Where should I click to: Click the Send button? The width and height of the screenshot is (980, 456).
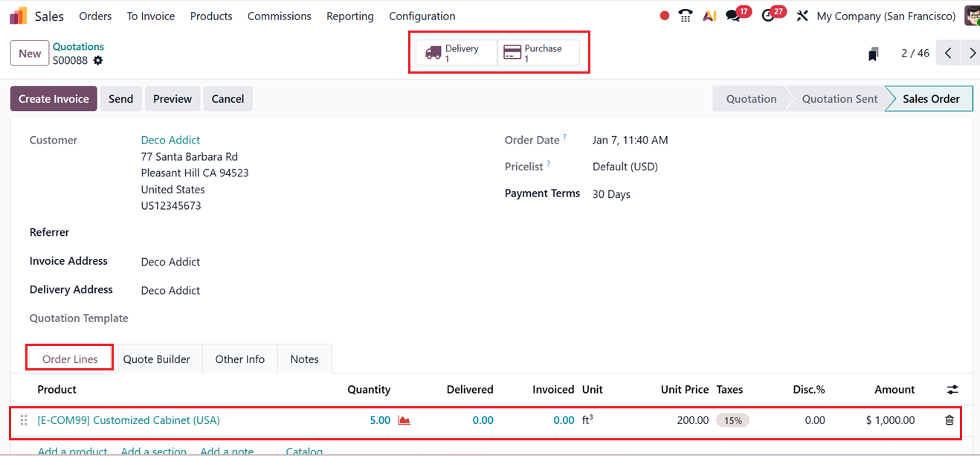click(x=120, y=99)
